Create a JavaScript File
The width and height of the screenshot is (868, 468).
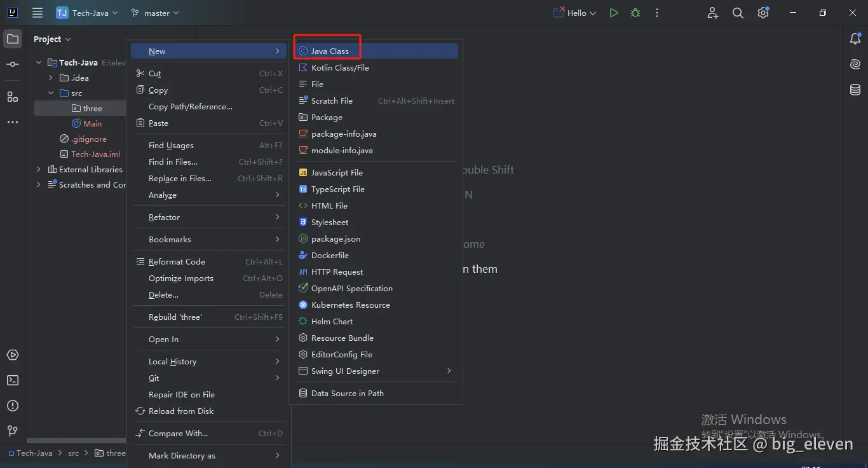pos(376,172)
